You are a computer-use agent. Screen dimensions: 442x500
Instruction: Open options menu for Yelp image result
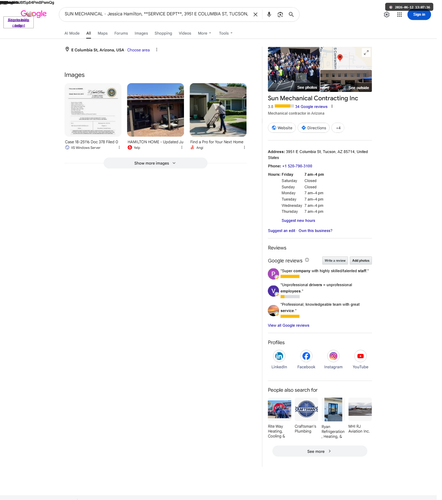click(x=182, y=147)
